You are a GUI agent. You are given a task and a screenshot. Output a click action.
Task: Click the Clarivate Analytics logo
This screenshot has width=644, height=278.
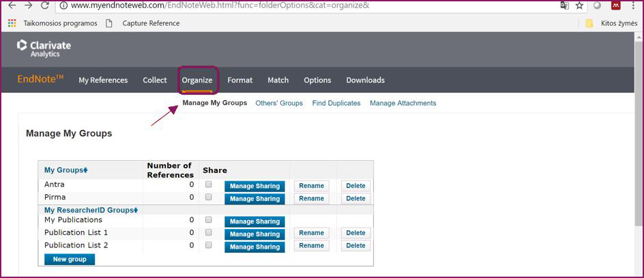[x=44, y=48]
